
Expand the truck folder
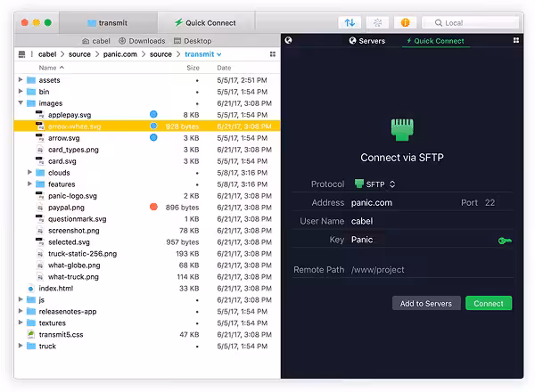pyautogui.click(x=21, y=346)
